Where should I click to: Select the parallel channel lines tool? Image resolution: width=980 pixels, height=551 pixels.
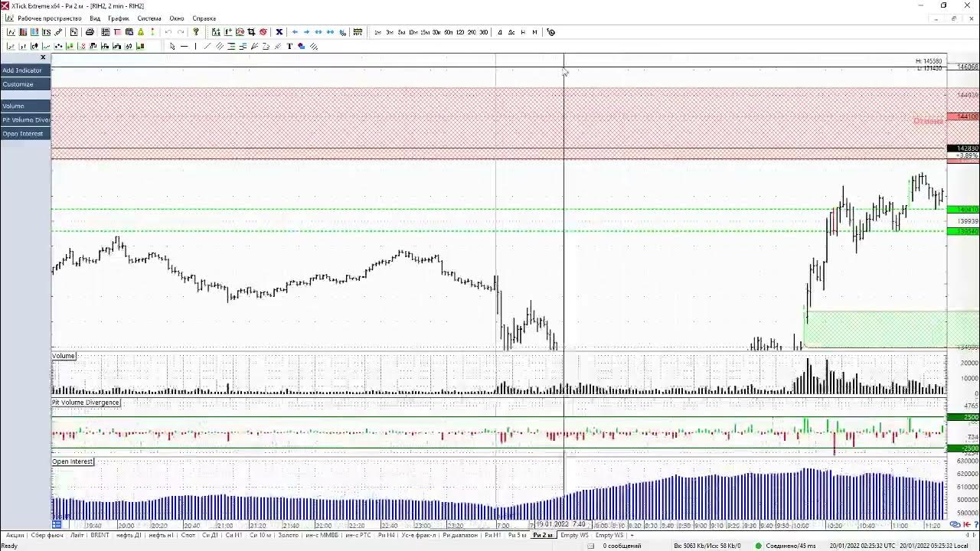click(220, 46)
